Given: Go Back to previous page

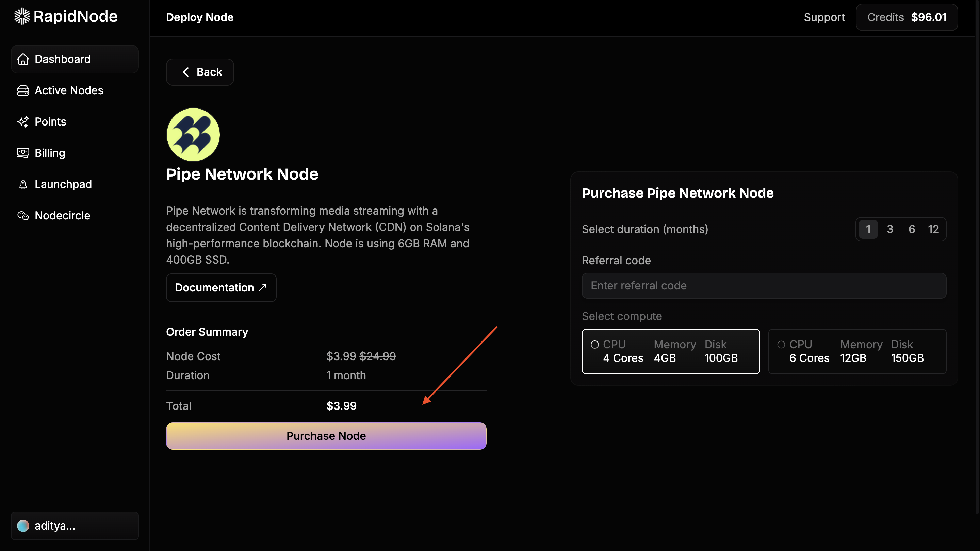Looking at the screenshot, I should click(x=200, y=72).
